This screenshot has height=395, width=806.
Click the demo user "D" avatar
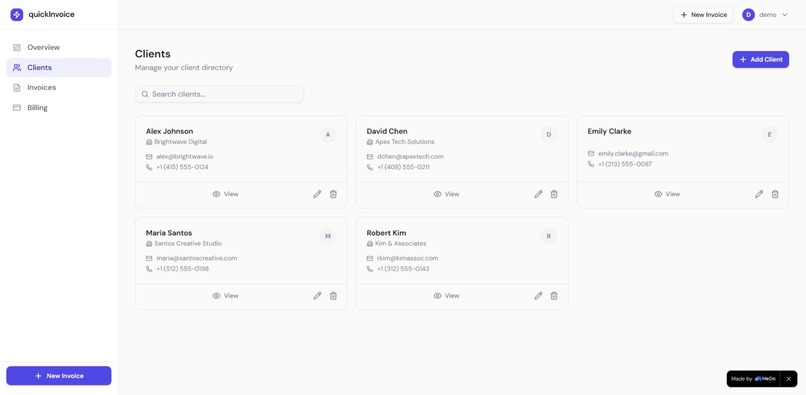(x=748, y=15)
